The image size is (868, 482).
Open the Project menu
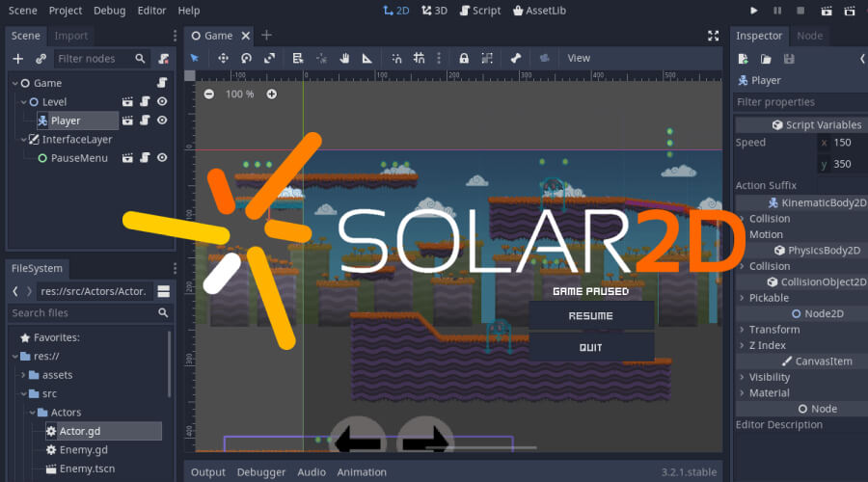(66, 11)
